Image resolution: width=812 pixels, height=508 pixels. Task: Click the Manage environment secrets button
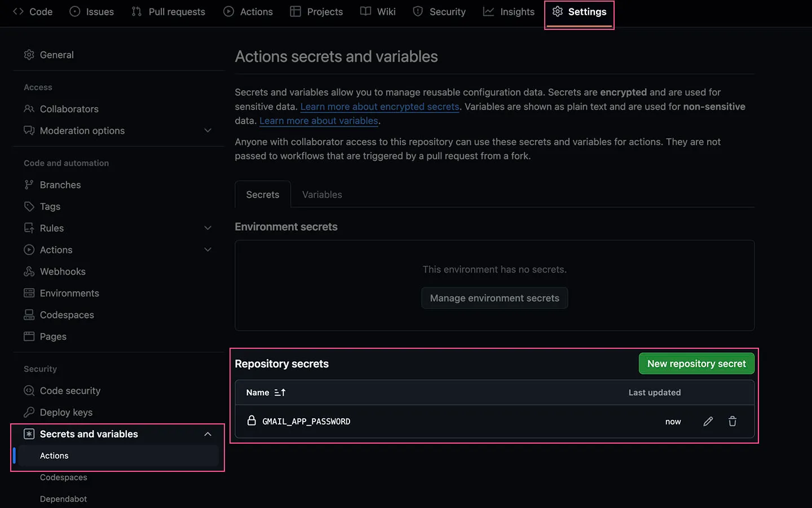pyautogui.click(x=495, y=298)
